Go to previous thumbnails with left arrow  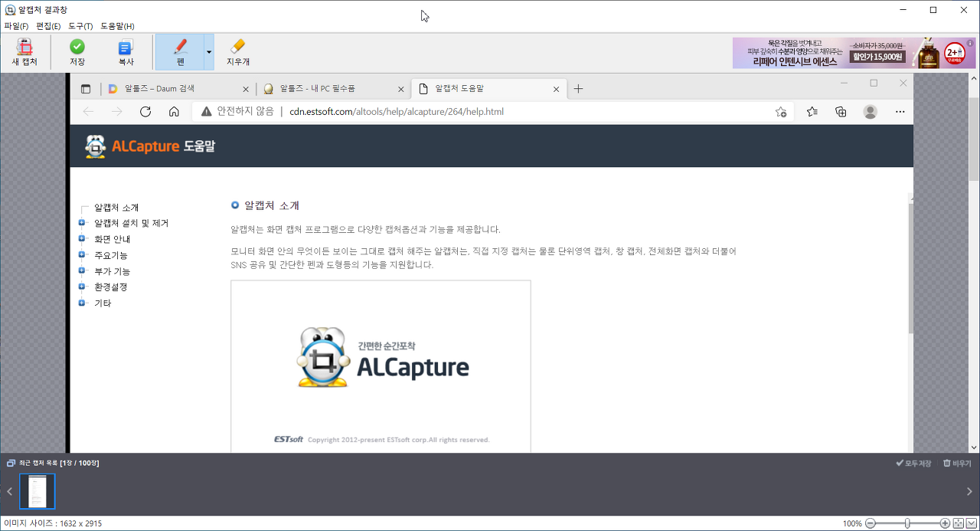[x=9, y=491]
